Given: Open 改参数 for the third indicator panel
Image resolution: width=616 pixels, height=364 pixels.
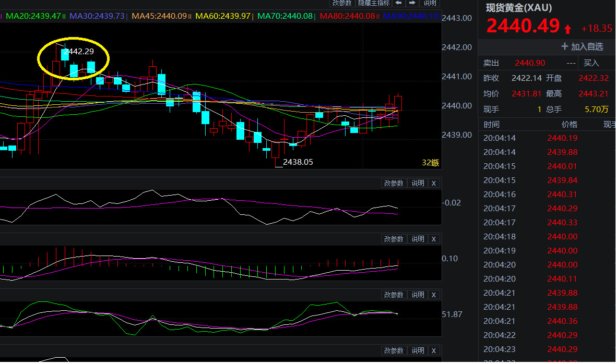Looking at the screenshot, I should pyautogui.click(x=394, y=295).
